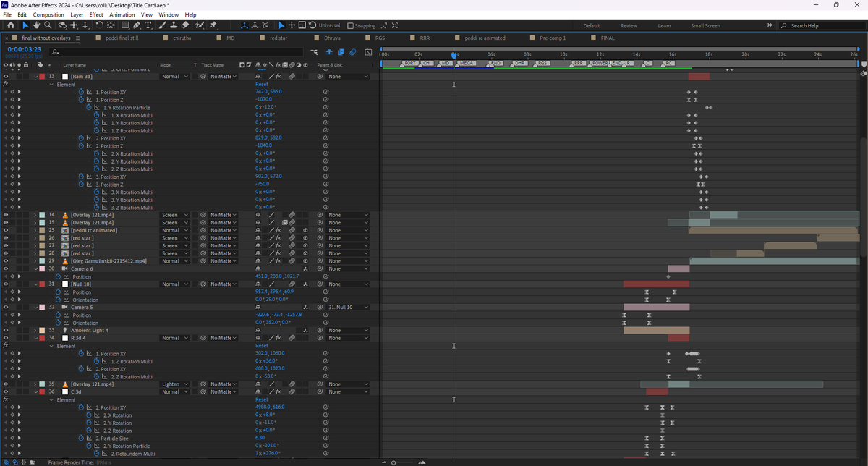Open Parent dropdown showing 31. Null 10
Viewport: 868px width, 466px height.
pos(346,308)
